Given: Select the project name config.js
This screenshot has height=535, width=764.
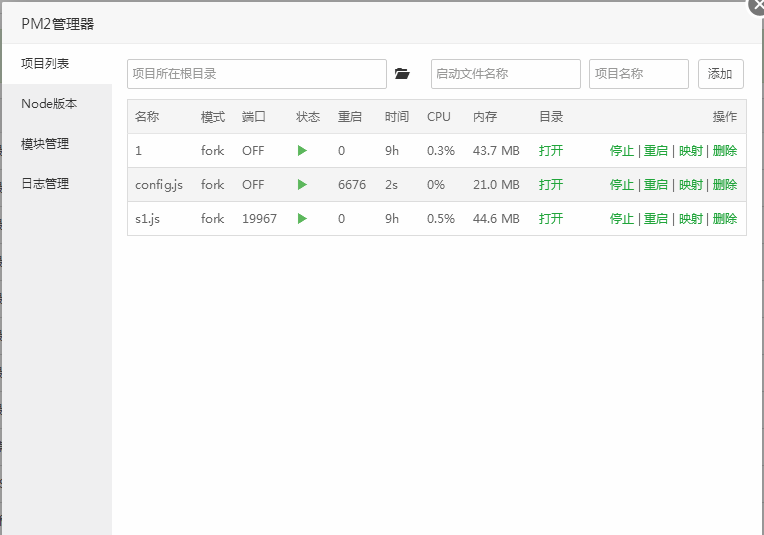Looking at the screenshot, I should pyautogui.click(x=159, y=185).
